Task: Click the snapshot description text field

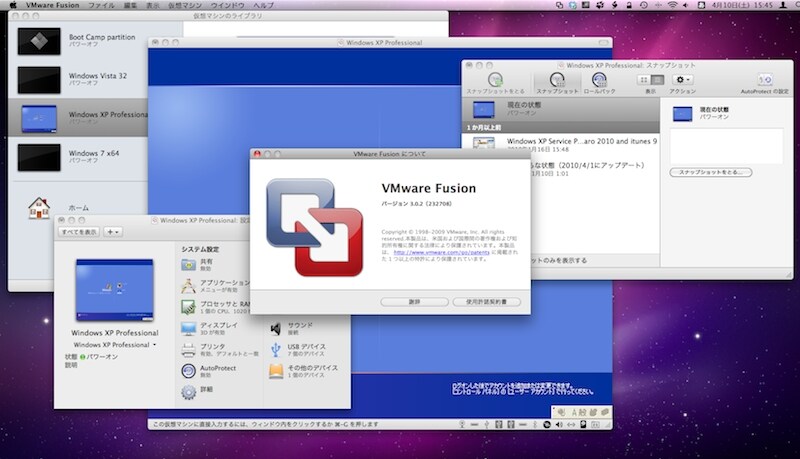Action: pos(726,146)
